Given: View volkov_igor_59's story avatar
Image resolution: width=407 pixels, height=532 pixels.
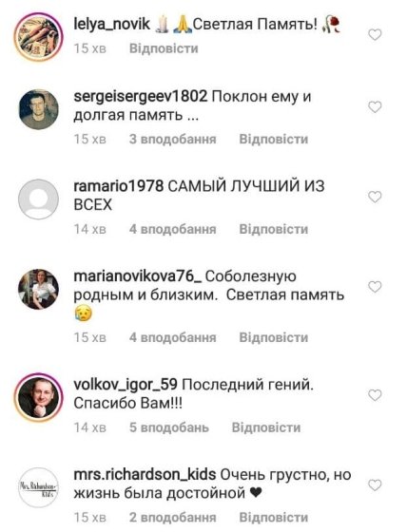Looking at the screenshot, I should 38,397.
